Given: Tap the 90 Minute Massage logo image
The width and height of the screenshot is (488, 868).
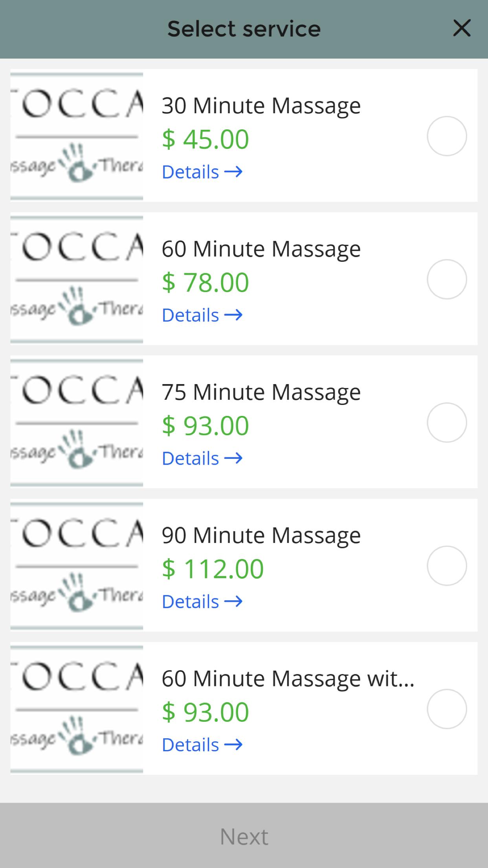Looking at the screenshot, I should click(x=77, y=566).
